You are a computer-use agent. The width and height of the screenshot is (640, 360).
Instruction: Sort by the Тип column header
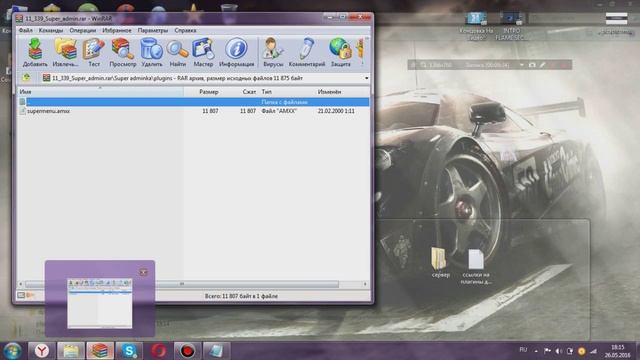[x=267, y=92]
